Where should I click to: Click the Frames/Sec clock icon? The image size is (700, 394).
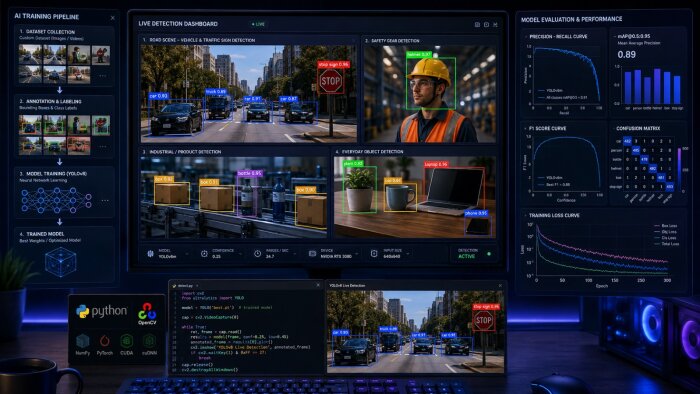(258, 253)
